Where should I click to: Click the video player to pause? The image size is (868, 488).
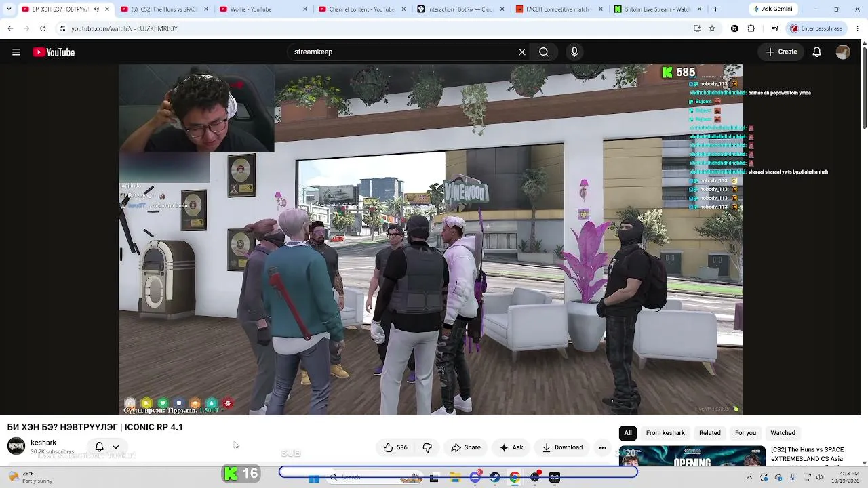coord(431,239)
